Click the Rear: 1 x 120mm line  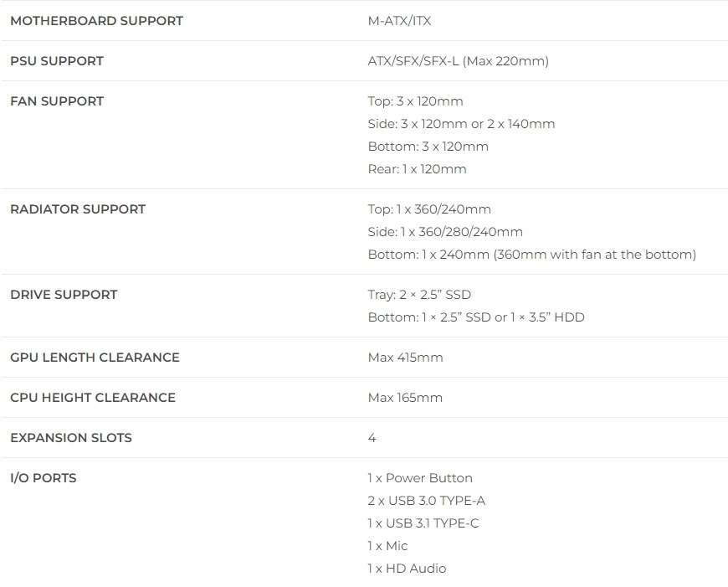417,169
